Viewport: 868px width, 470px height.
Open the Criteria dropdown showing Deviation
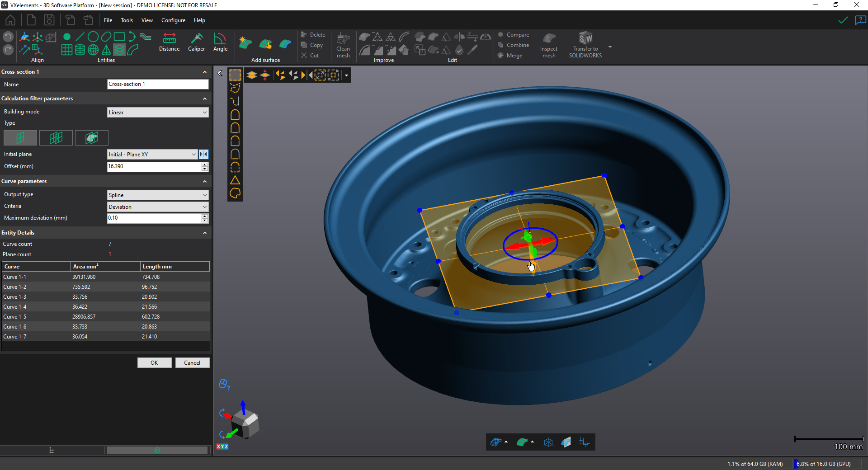(157, 207)
